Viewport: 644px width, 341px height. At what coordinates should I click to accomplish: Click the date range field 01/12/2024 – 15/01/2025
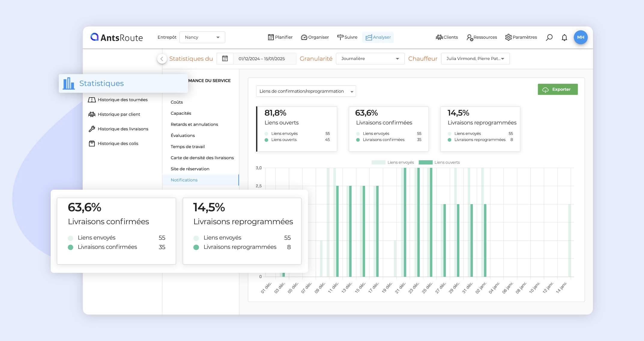(262, 59)
